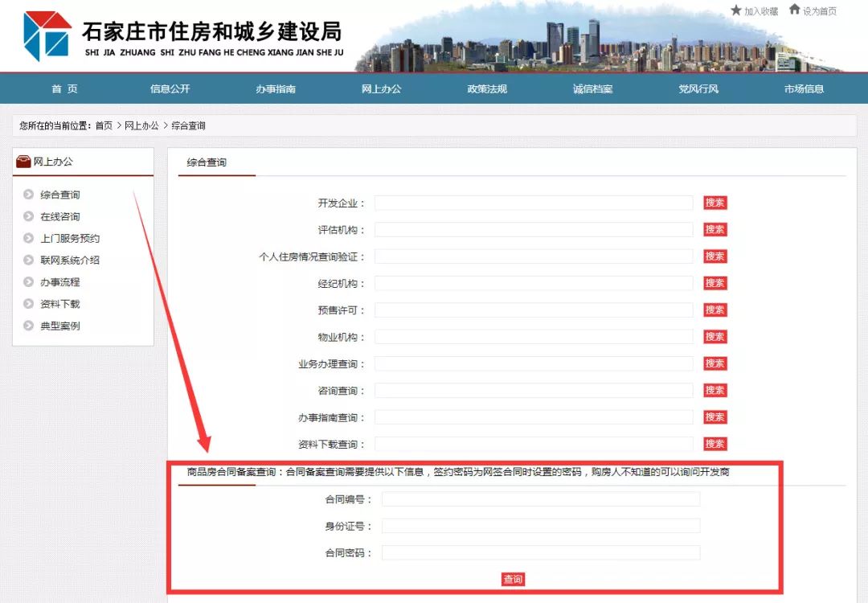
Task: Click the house icon for 设为首页
Action: coord(794,10)
